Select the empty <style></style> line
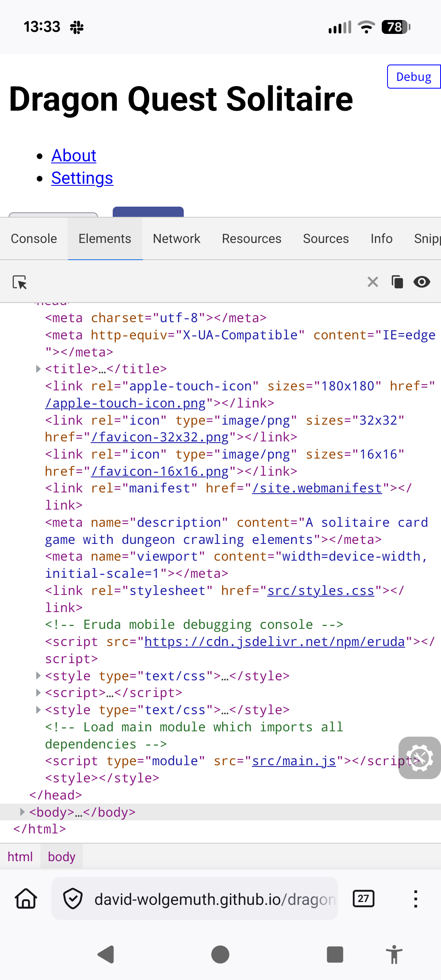Screen dimensions: 441x980 [102, 778]
